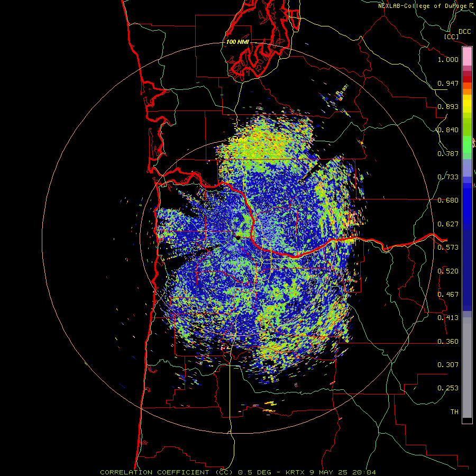The width and height of the screenshot is (476, 476).
Task: Pick the pink segment at the color bar top
Action: pos(467,57)
